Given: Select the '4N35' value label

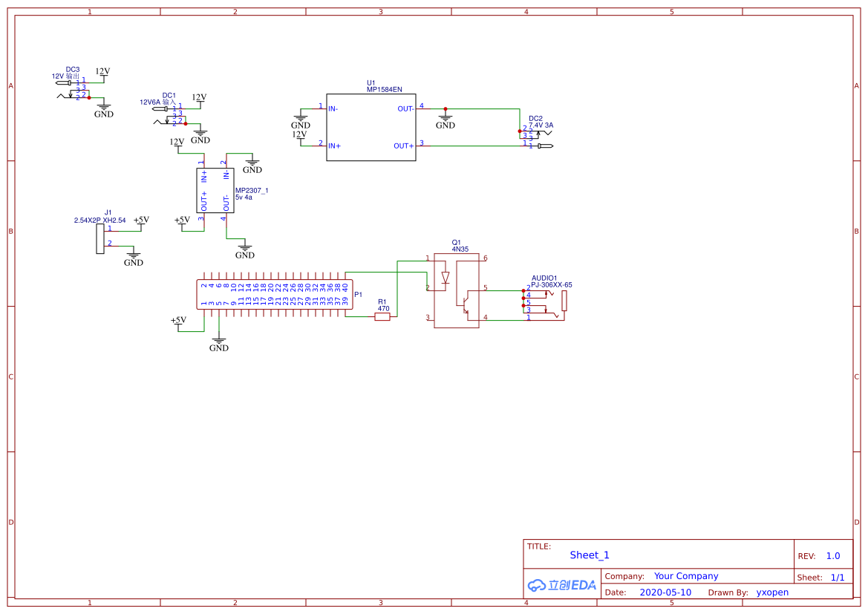Looking at the screenshot, I should click(460, 249).
